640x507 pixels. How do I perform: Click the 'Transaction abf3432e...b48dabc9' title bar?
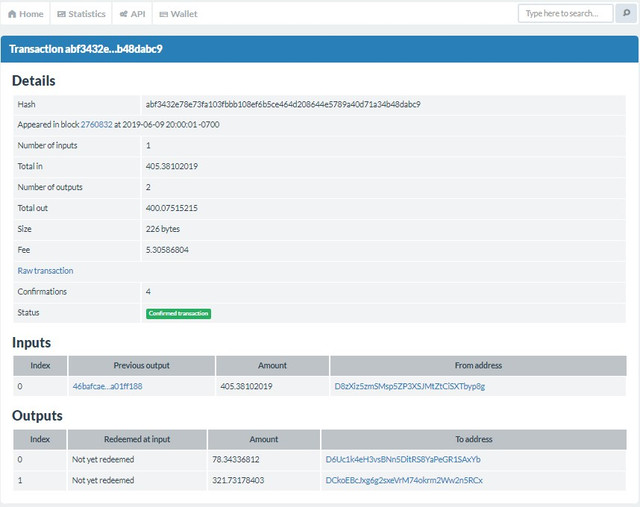(x=320, y=49)
